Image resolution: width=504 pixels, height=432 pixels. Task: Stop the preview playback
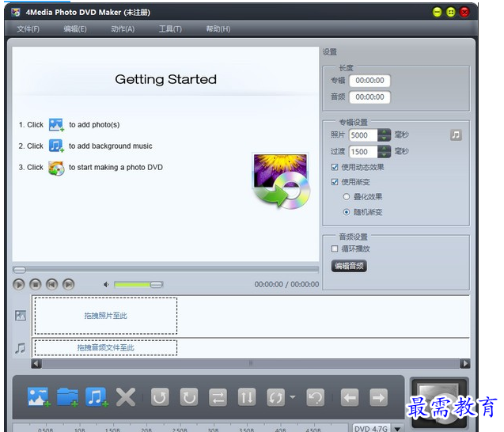pyautogui.click(x=36, y=285)
